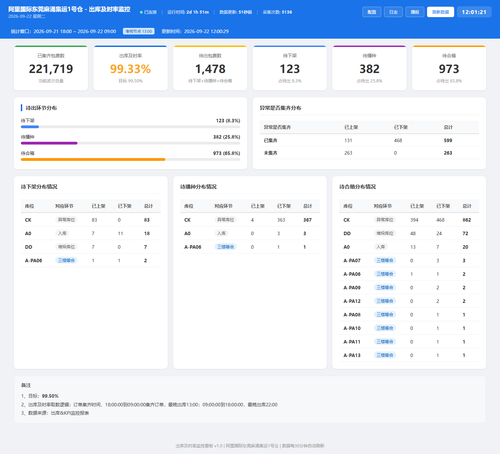The image size is (500, 454).
Task: Click the CK row in 待下架分布情况 table
Action: [91, 220]
